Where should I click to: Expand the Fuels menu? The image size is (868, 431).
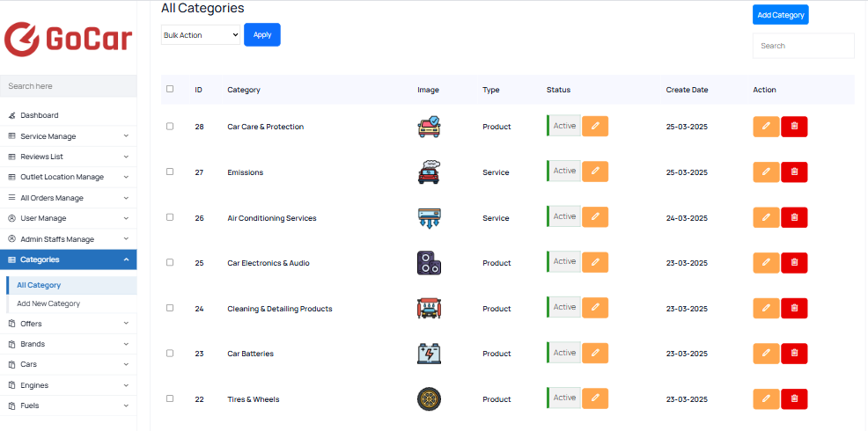click(x=68, y=405)
